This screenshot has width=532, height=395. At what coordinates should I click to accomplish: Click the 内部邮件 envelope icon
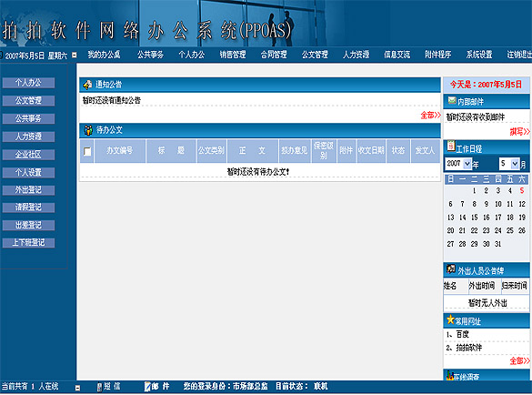[452, 100]
